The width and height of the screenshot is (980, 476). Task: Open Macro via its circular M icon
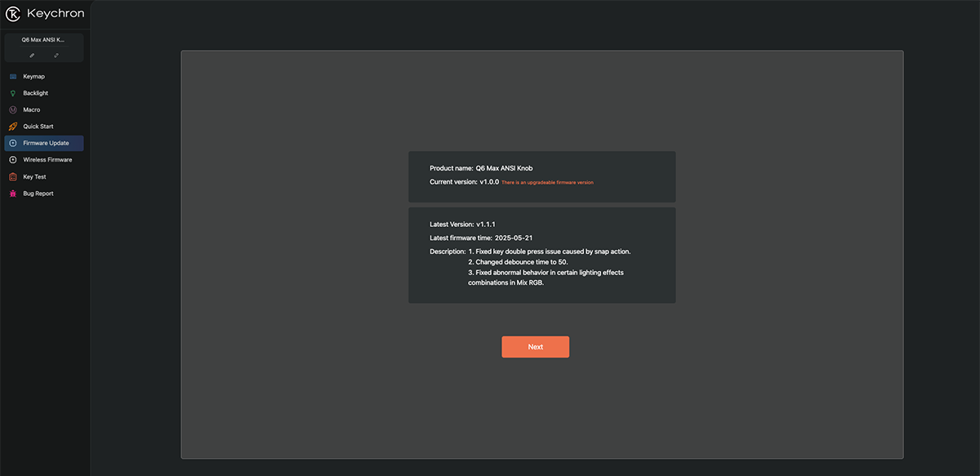pos(13,110)
